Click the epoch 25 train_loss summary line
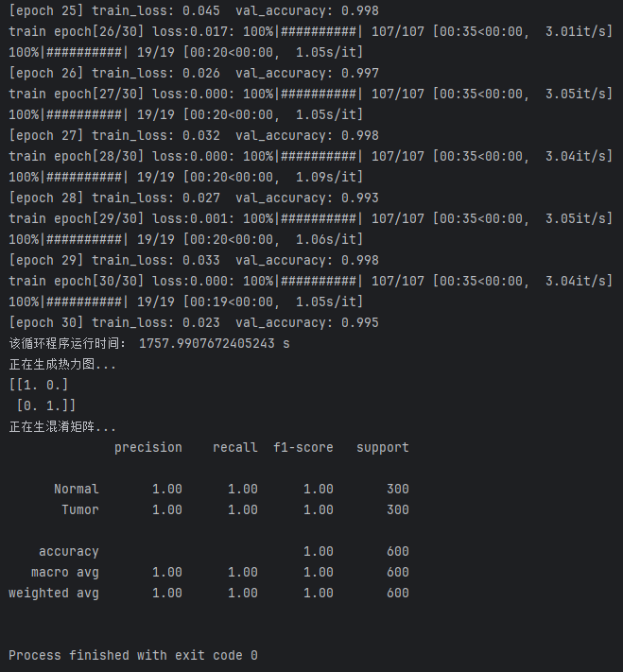The image size is (623, 672). 194,10
